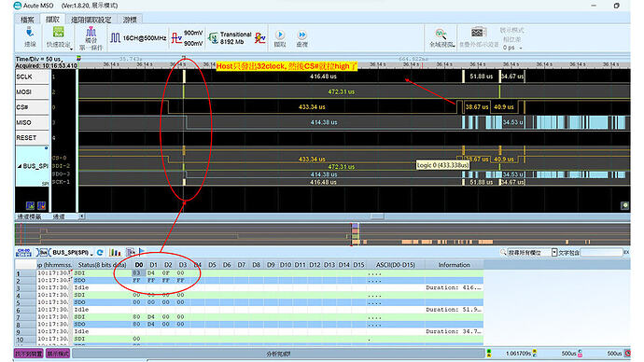Click the bottom-right waveform corner icon
Viewport: 644px width, 362px height.
pos(624,205)
